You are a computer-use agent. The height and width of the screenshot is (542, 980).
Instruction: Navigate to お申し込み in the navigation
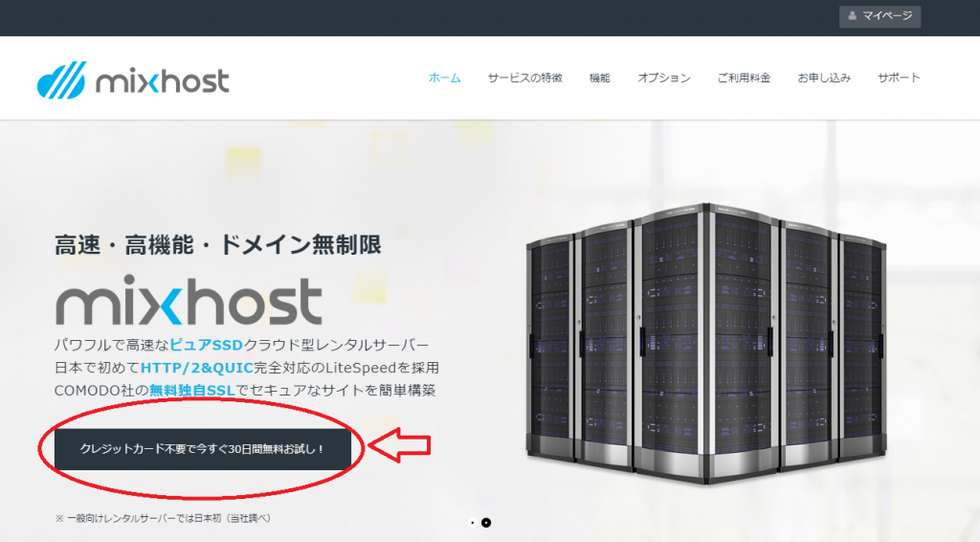(823, 79)
